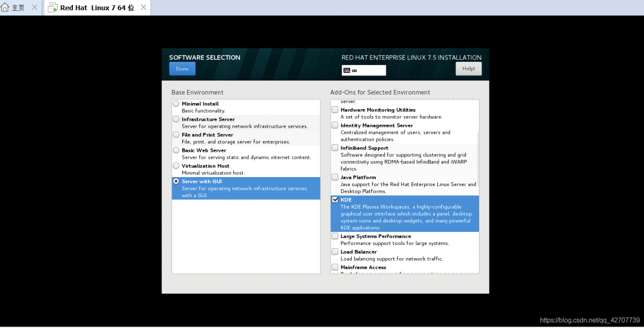Check the Load Balancer add-on
The height and width of the screenshot is (328, 644).
pyautogui.click(x=335, y=252)
